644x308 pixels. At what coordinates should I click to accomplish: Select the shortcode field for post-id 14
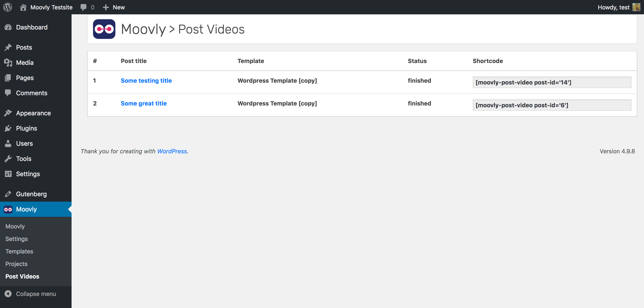[x=552, y=82]
